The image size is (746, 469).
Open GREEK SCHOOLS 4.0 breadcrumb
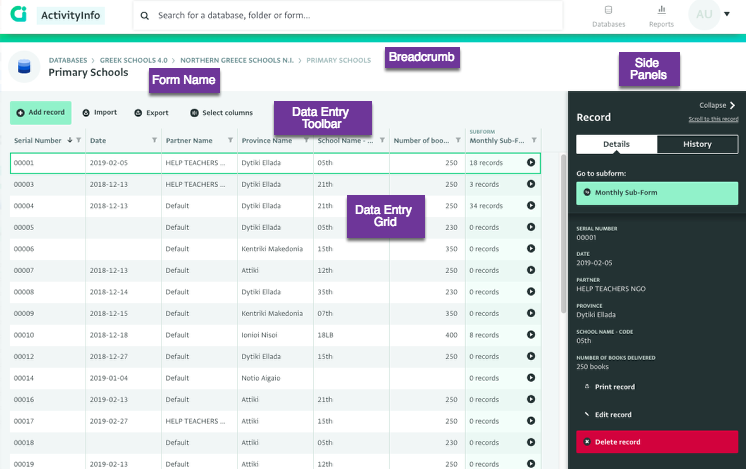pos(134,60)
